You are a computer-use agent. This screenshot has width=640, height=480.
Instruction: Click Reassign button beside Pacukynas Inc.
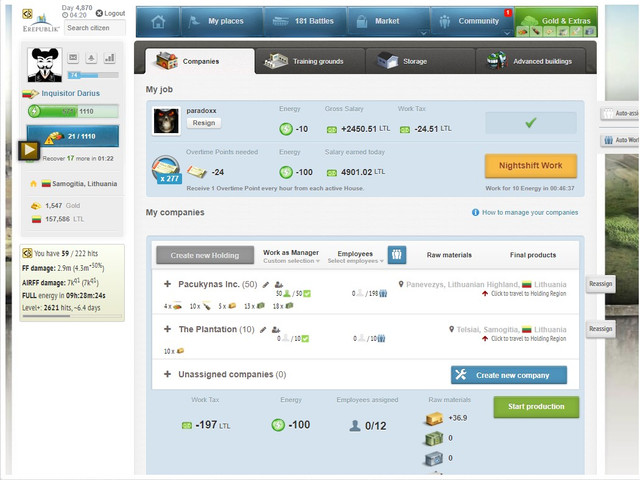click(x=600, y=284)
